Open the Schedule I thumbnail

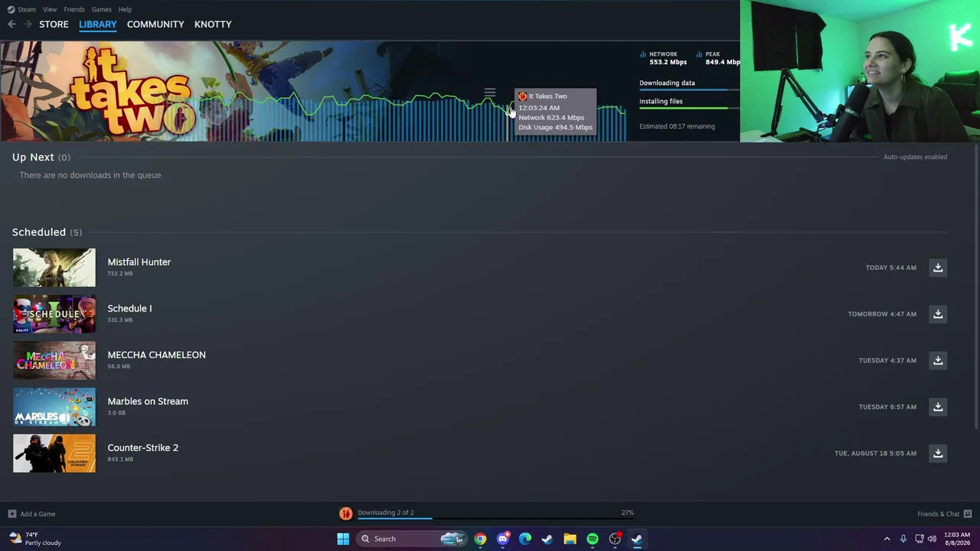[x=54, y=314]
